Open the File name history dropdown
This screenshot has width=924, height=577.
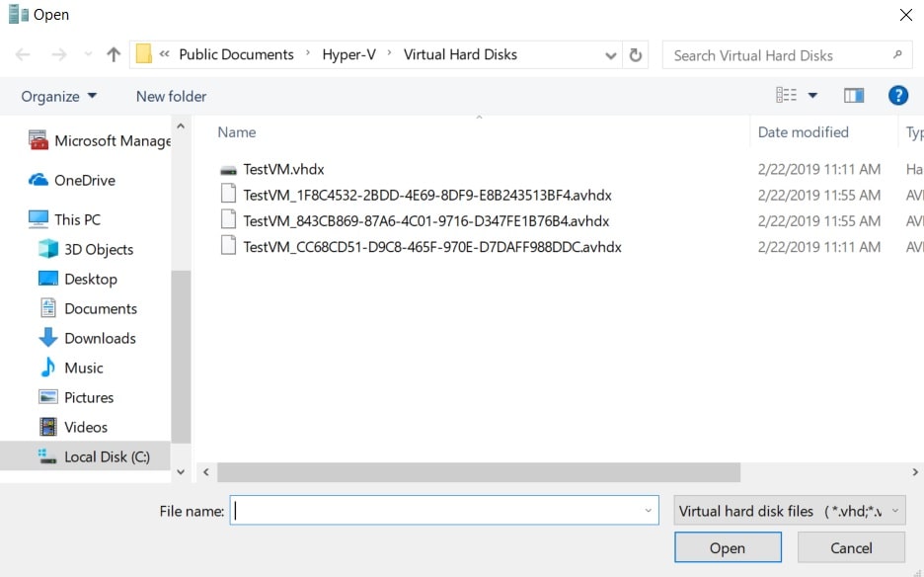coord(648,511)
